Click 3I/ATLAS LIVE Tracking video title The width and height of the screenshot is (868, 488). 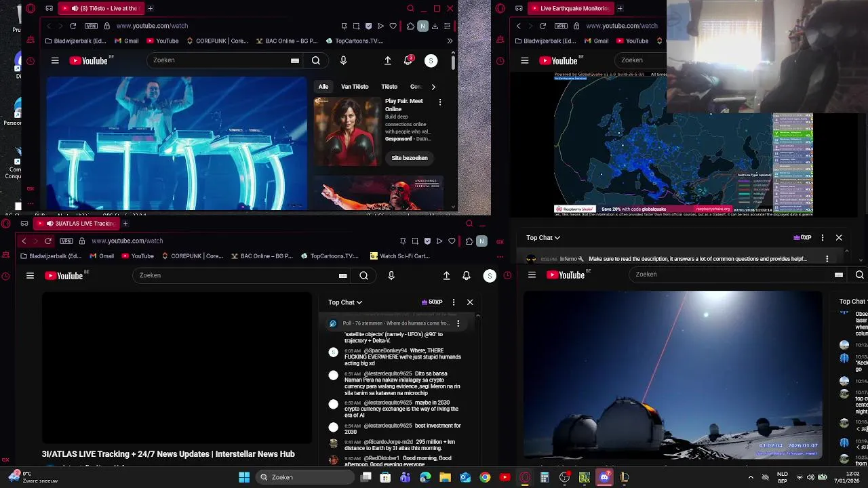pyautogui.click(x=168, y=454)
